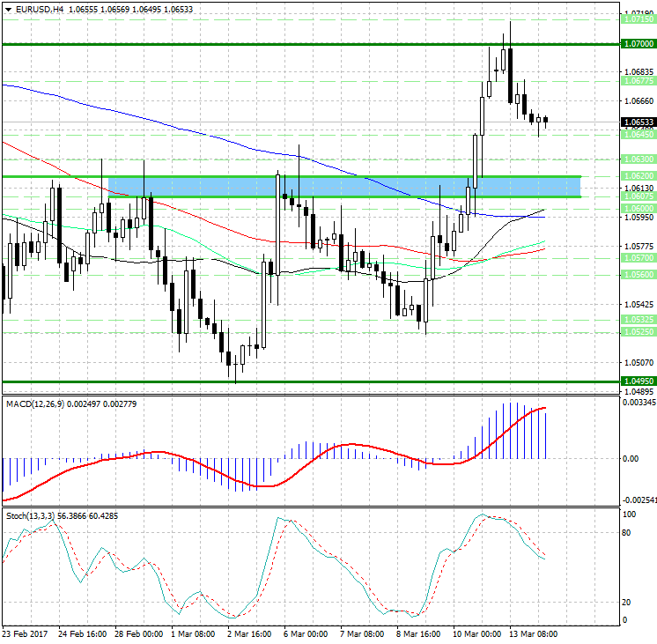Click the 10 Mar 00:00 time label

[x=476, y=633]
